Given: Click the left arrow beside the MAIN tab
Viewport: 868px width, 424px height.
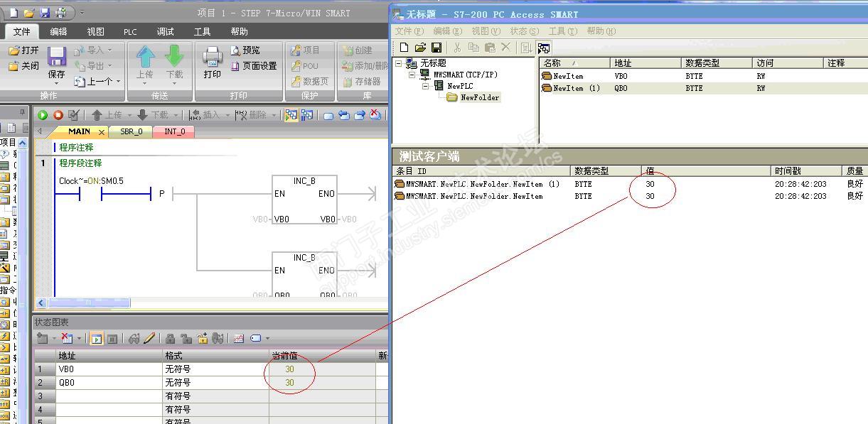Looking at the screenshot, I should tap(39, 131).
